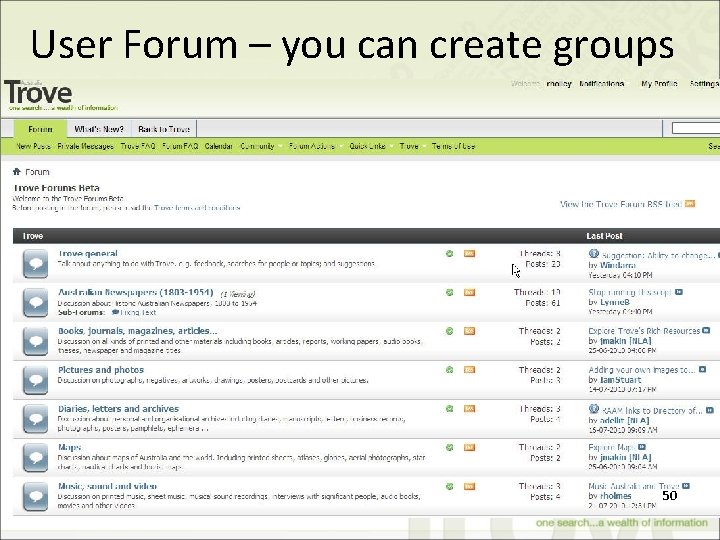Screen dimensions: 720x540
Task: Open the Fixing Text sub-forum
Action: click(138, 312)
